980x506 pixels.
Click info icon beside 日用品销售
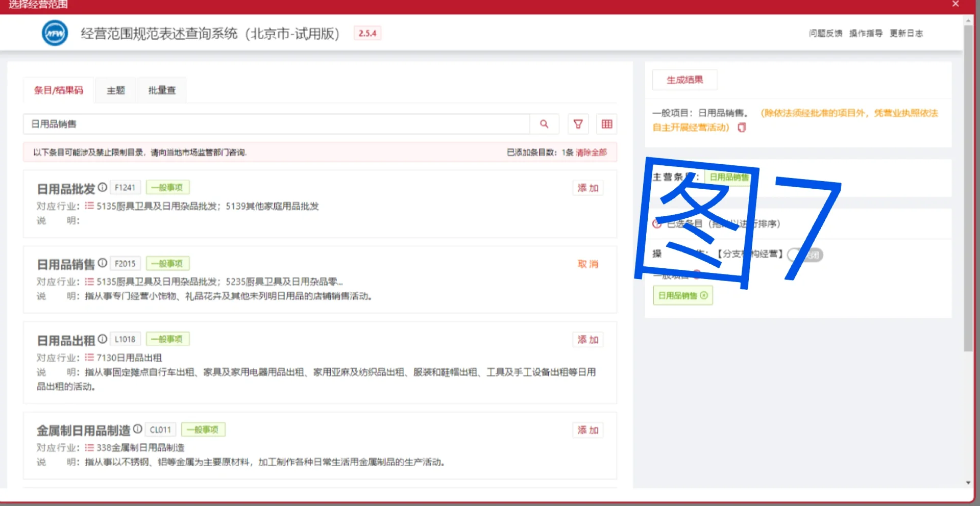click(x=103, y=263)
